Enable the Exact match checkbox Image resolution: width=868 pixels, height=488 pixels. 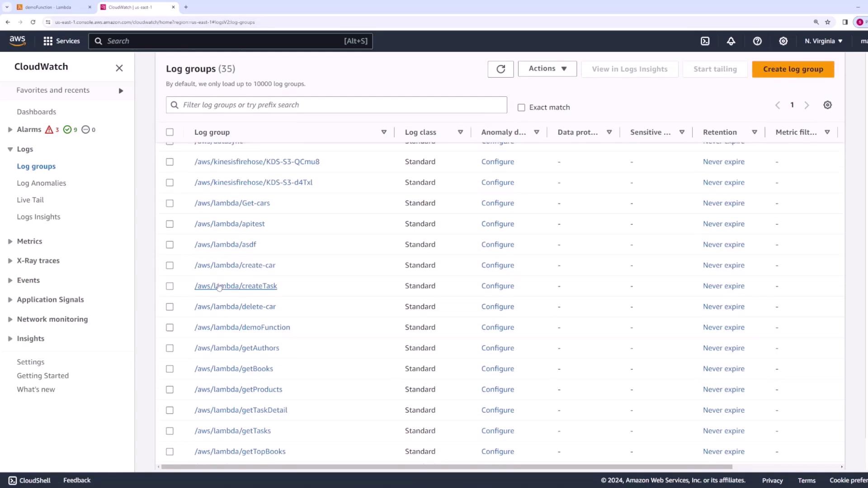(521, 108)
